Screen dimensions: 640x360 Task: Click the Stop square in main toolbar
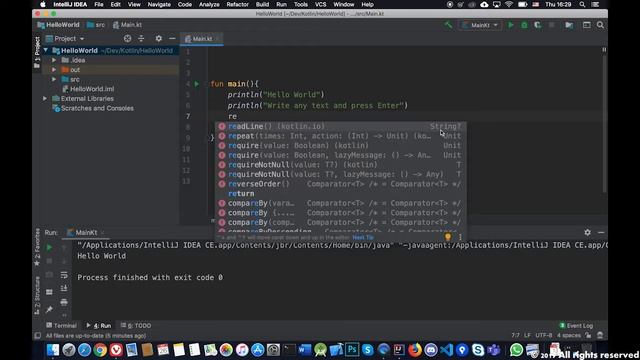click(x=551, y=25)
